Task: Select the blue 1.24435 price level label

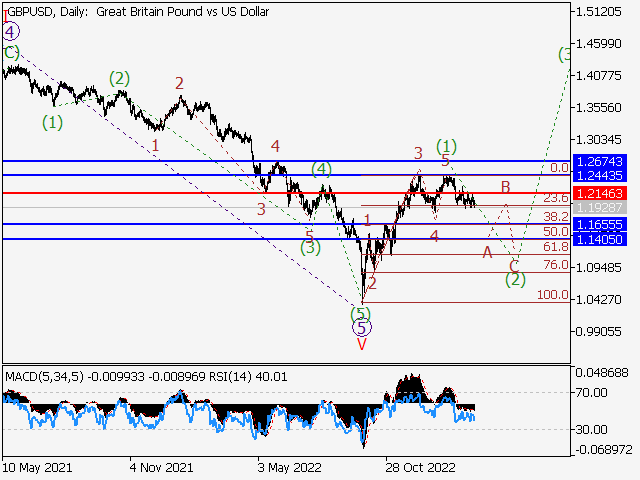Action: coord(600,176)
